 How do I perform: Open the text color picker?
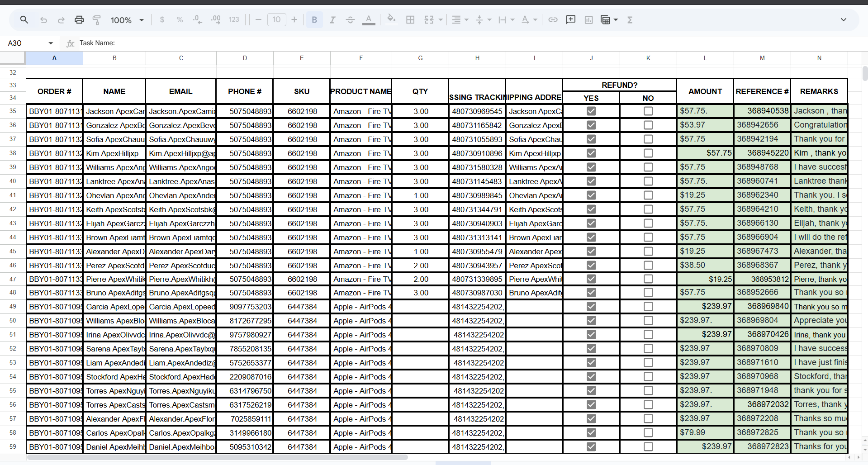tap(369, 20)
